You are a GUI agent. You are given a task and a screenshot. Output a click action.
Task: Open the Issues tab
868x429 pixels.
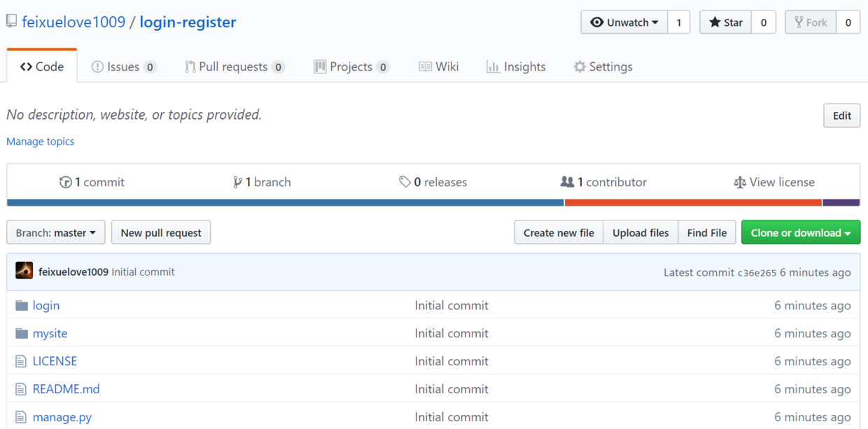[124, 66]
